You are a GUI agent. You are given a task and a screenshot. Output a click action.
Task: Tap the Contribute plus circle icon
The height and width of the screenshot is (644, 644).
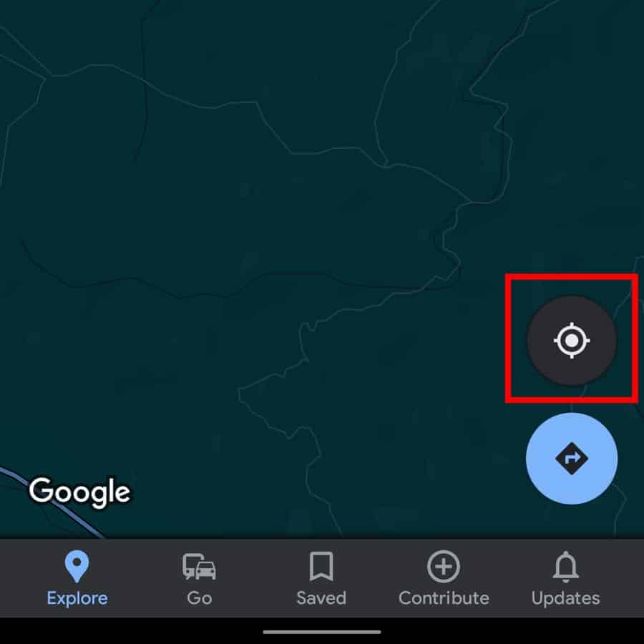444,567
